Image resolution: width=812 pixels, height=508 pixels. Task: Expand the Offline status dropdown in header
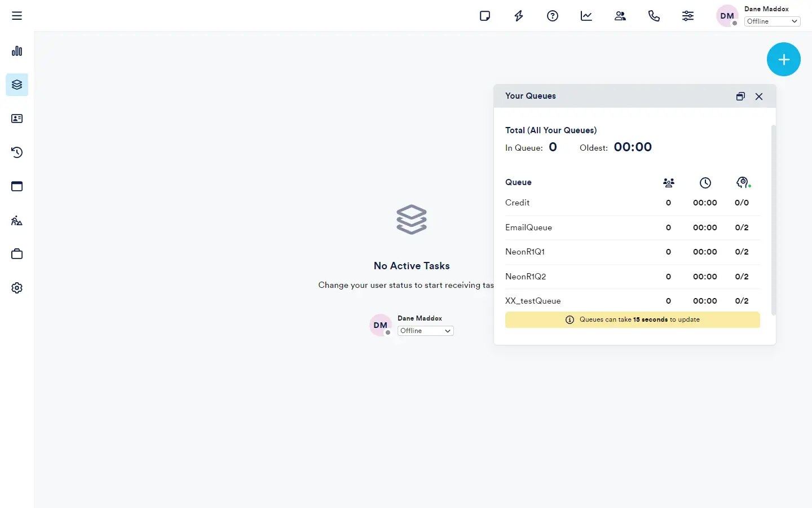[x=772, y=21]
